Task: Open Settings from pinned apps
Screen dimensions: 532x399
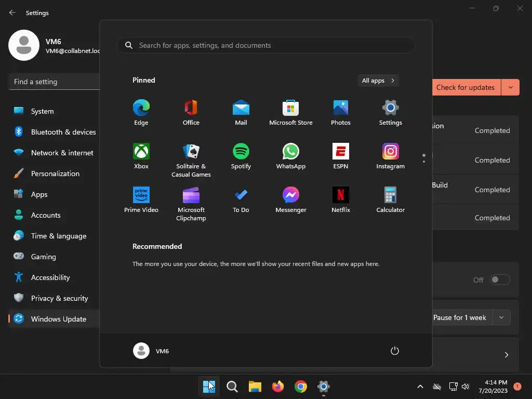Action: point(391,113)
